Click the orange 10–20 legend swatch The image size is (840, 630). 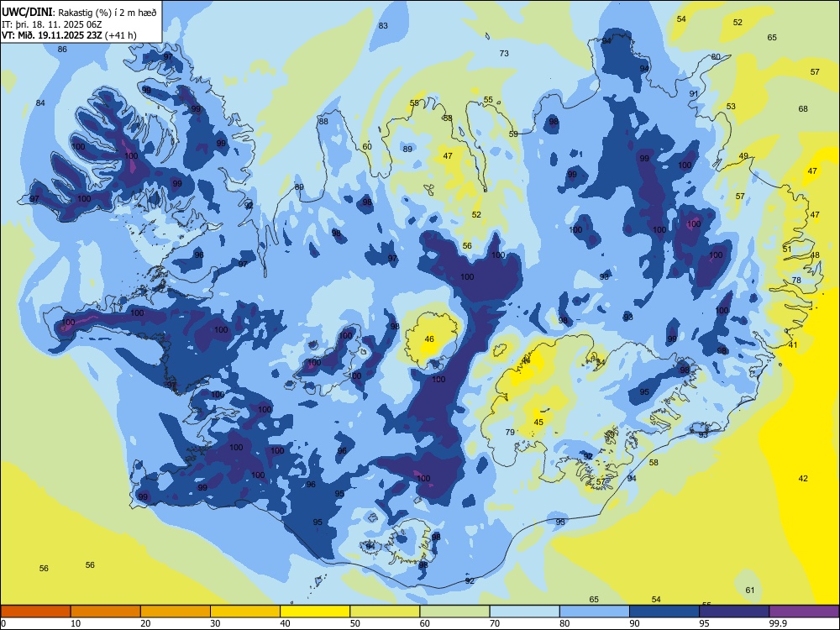point(106,612)
